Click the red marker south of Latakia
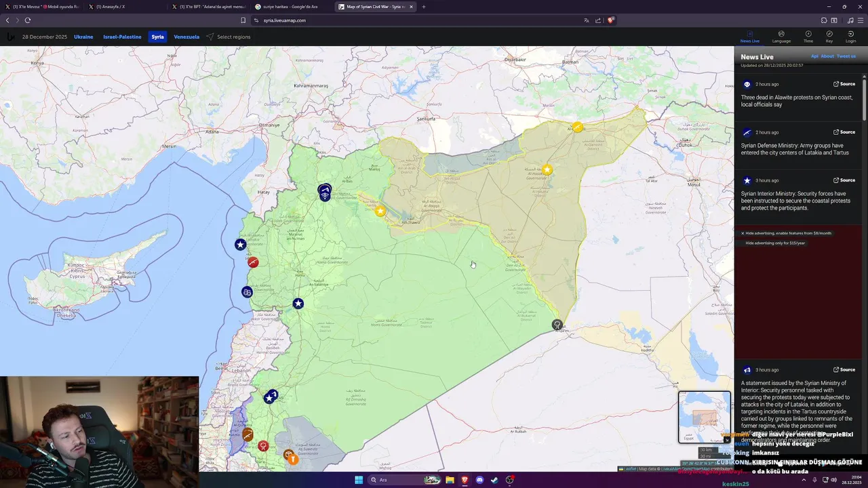The image size is (868, 488). [252, 262]
